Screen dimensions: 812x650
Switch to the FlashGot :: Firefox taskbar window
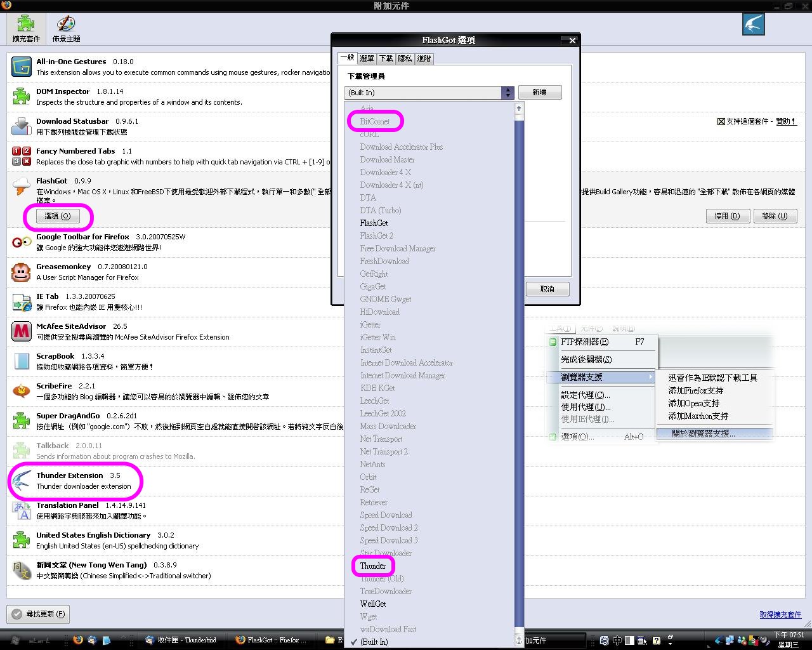click(273, 640)
